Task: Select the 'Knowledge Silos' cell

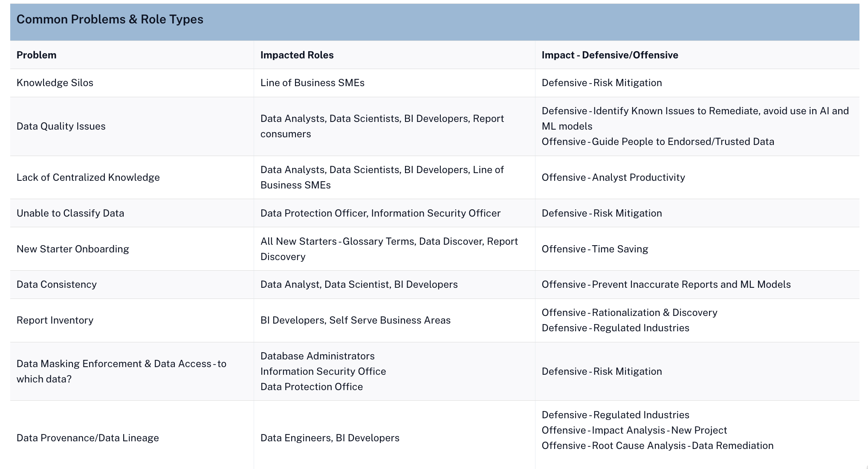Action: 55,83
